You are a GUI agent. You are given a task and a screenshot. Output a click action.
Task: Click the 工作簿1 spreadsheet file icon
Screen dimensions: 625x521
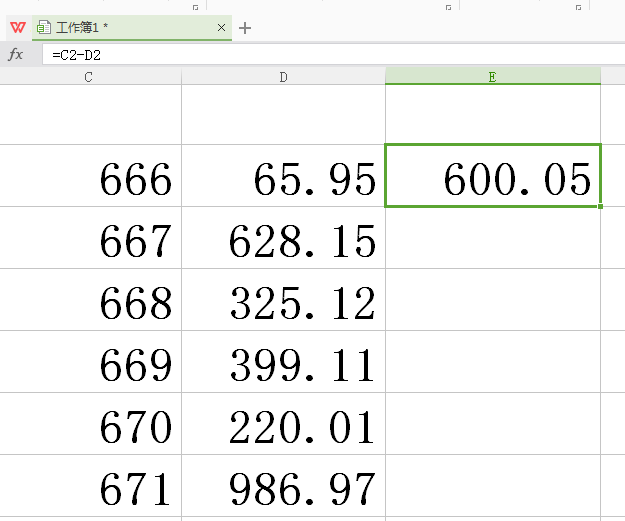tap(44, 28)
